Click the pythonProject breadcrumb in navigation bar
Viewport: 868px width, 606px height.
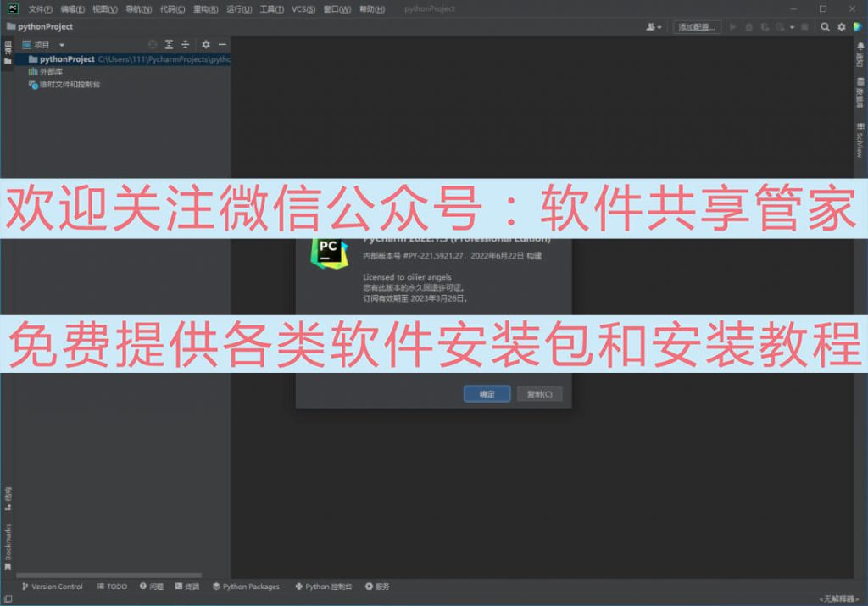coord(40,26)
